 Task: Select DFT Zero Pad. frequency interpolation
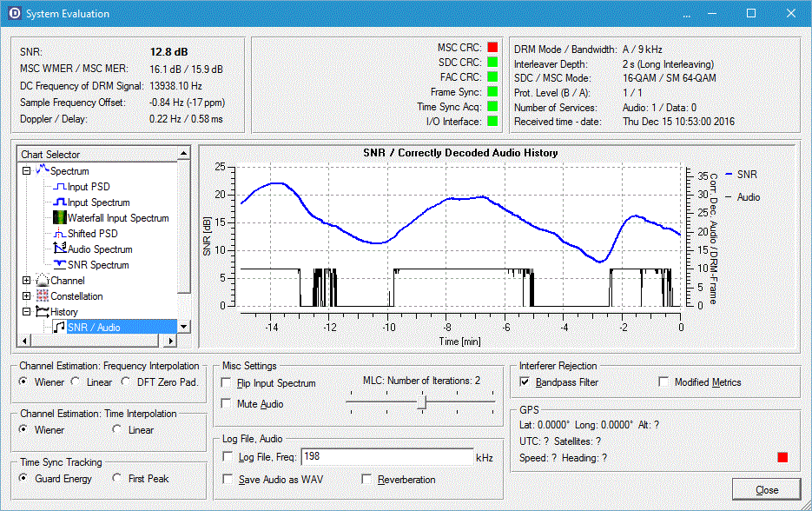[126, 382]
